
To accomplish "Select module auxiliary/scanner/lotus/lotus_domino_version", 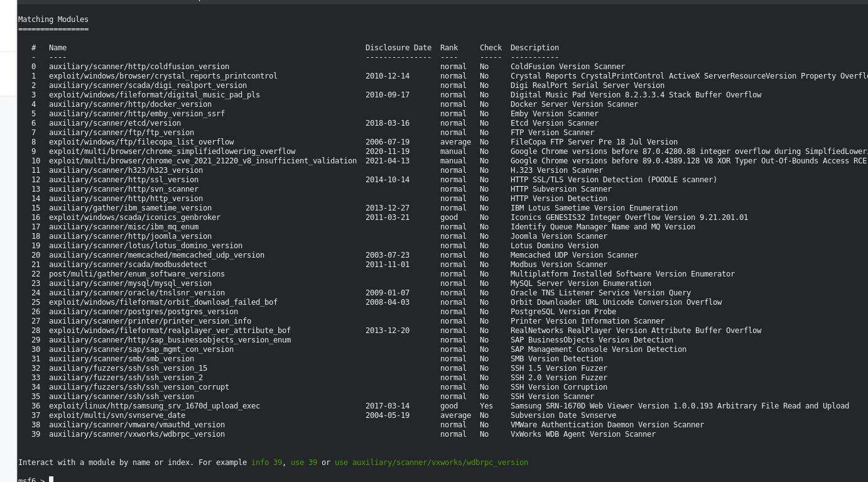I will 146,246.
